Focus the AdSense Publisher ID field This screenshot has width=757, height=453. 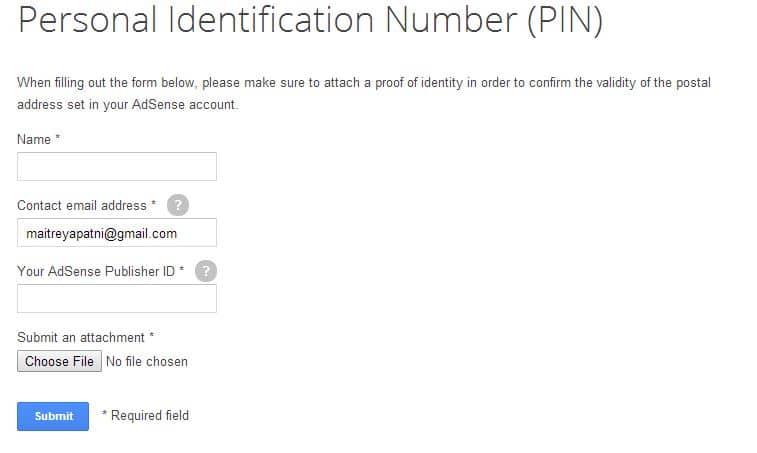click(x=117, y=298)
